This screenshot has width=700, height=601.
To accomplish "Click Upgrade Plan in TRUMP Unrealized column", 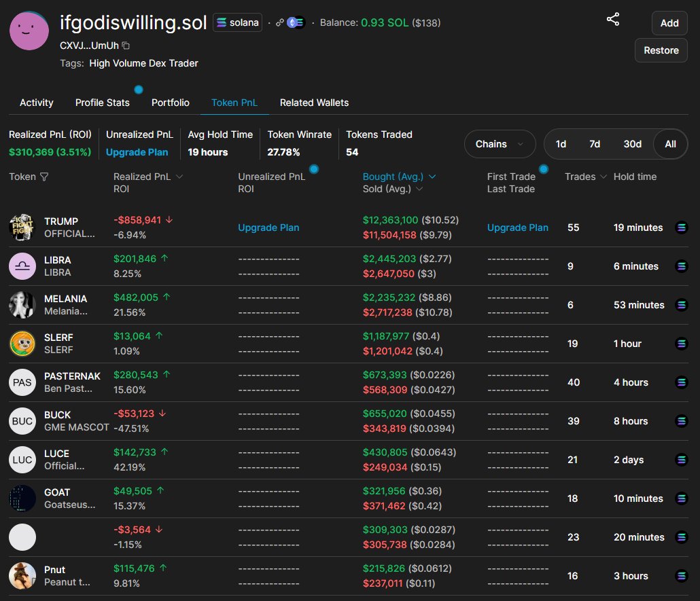I will point(268,227).
